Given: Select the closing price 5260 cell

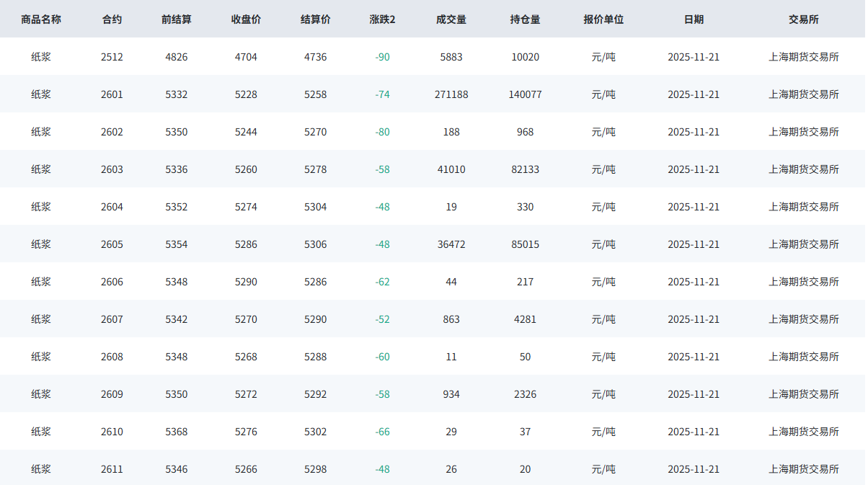Looking at the screenshot, I should pos(246,169).
